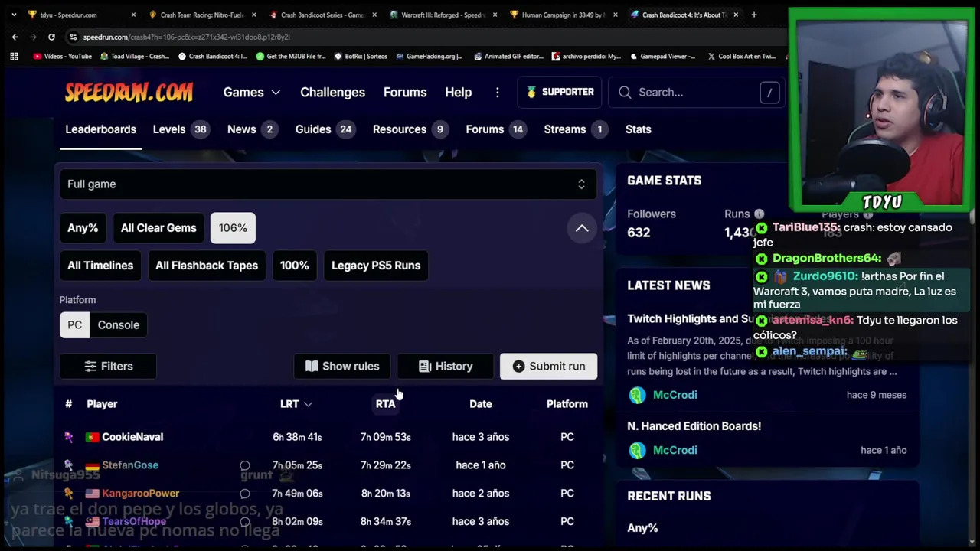980x551 pixels.
Task: Select the All Clear Gems category
Action: click(158, 228)
